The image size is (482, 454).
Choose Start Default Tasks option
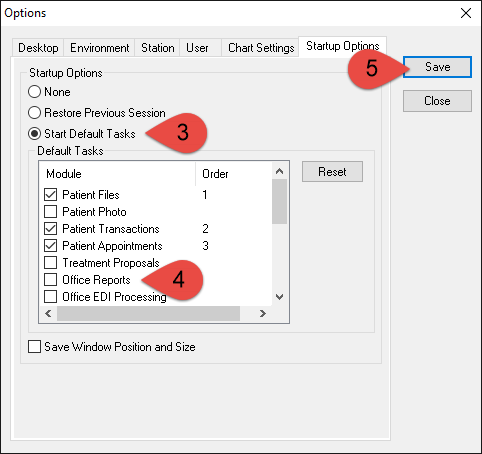pyautogui.click(x=35, y=134)
